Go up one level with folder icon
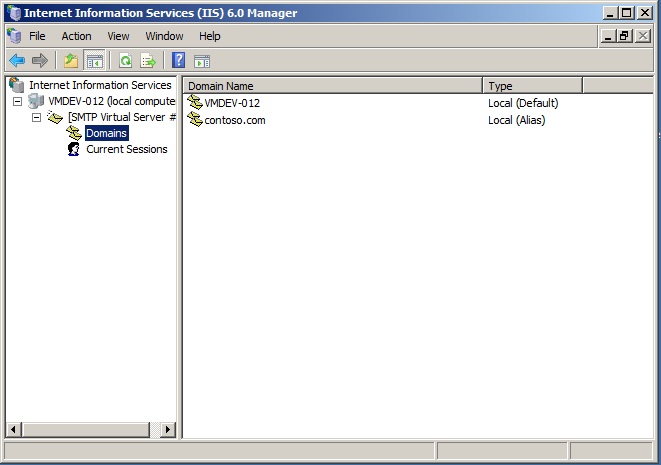The height and width of the screenshot is (465, 661). coord(71,61)
